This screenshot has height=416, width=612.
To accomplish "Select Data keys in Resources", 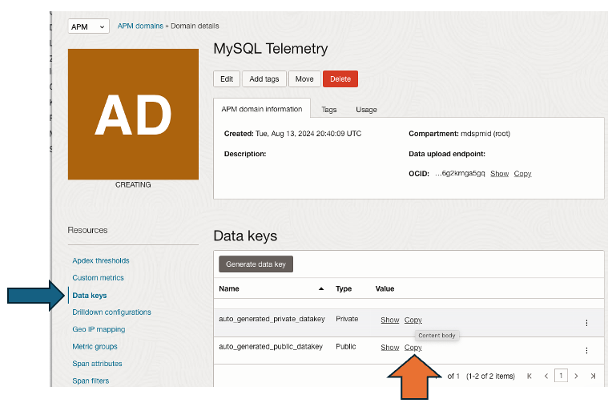I will (x=89, y=295).
